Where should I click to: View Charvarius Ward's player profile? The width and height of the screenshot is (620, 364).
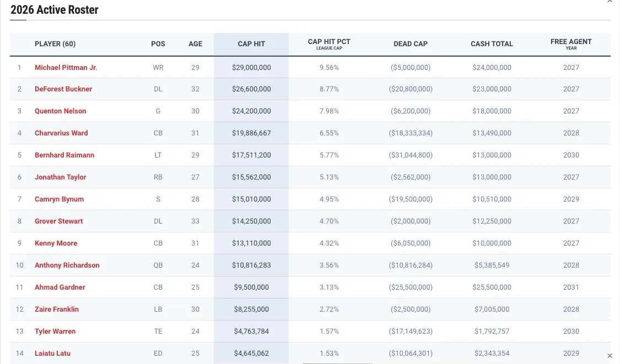[61, 133]
